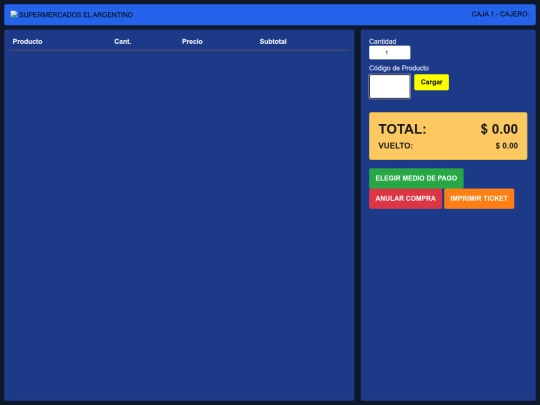Focus the Código de Producto input box
540x405 pixels.
tap(390, 86)
